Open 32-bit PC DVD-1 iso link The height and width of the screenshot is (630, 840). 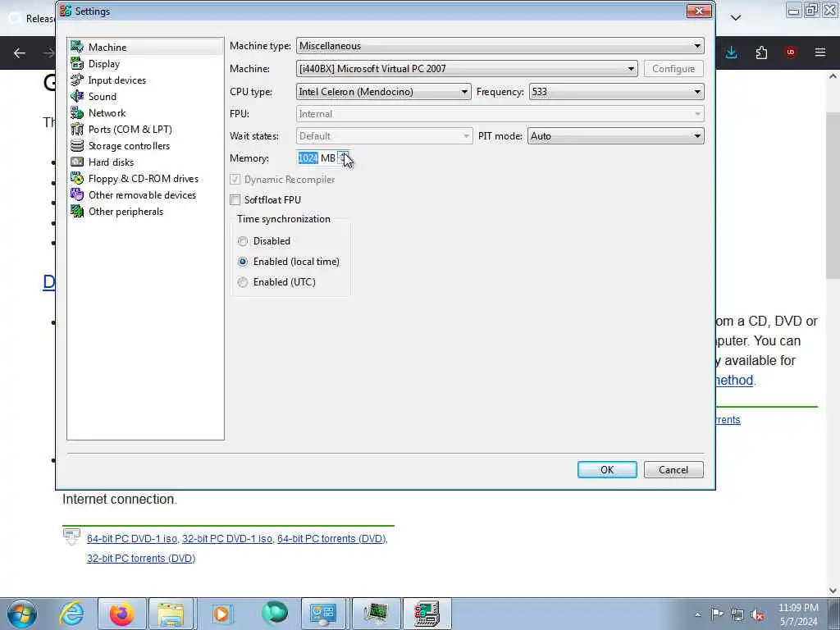point(227,539)
